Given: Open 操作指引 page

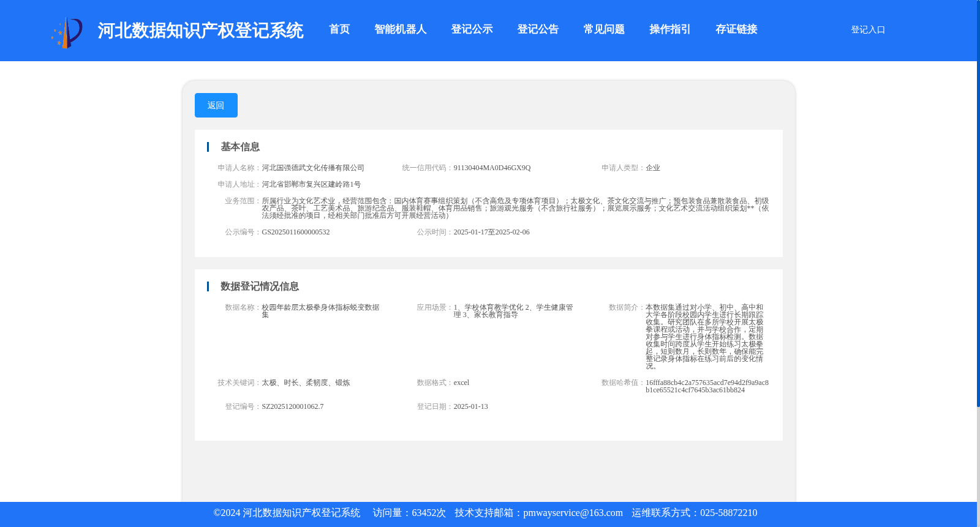Looking at the screenshot, I should (671, 29).
